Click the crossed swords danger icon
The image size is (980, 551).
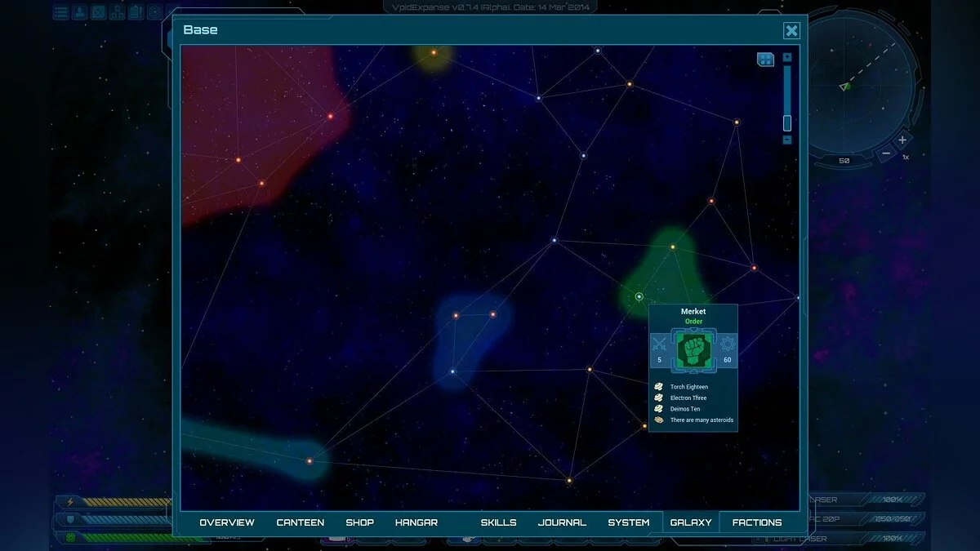(x=660, y=344)
